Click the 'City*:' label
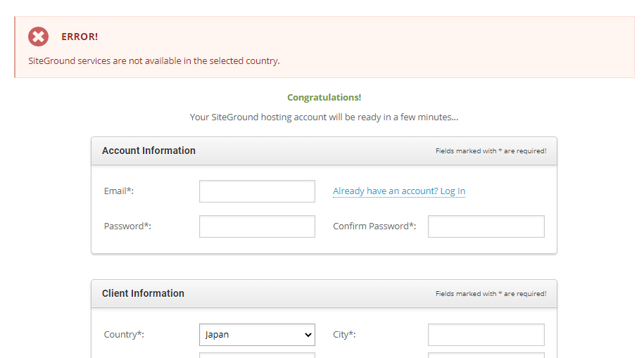The width and height of the screenshot is (644, 358). 344,335
